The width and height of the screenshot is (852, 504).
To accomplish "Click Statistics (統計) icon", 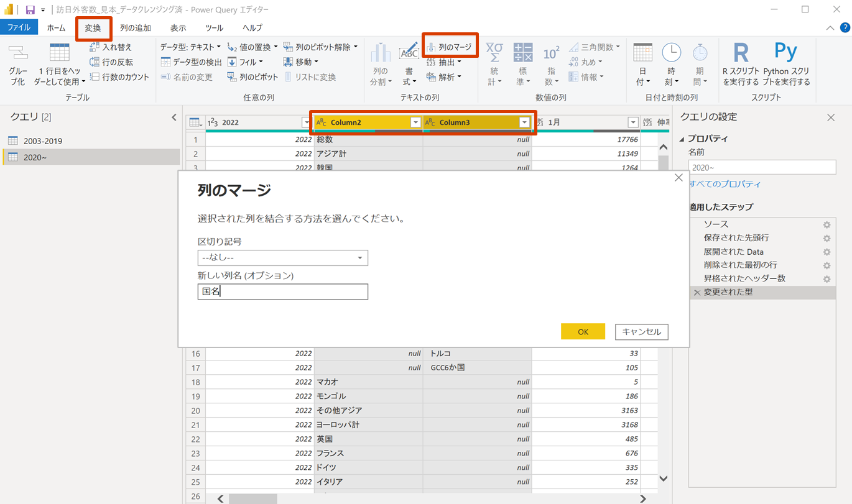I will click(x=494, y=52).
